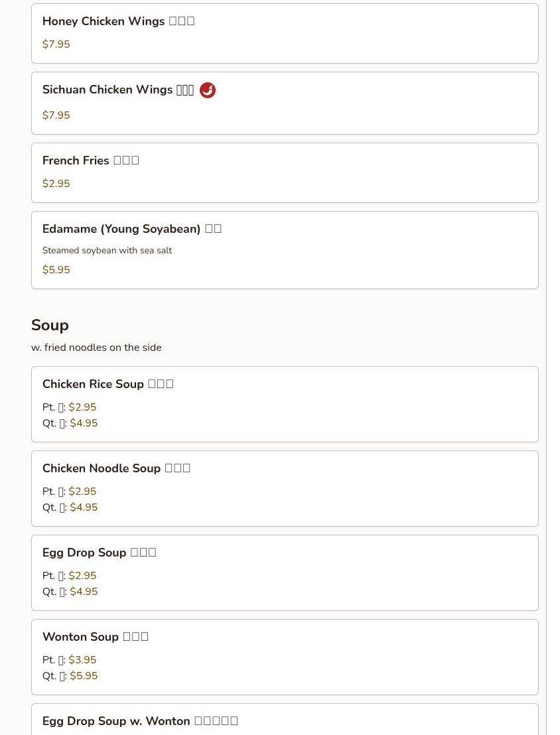
Task: Click Wonton Soup pint price $3.95
Action: 82,659
